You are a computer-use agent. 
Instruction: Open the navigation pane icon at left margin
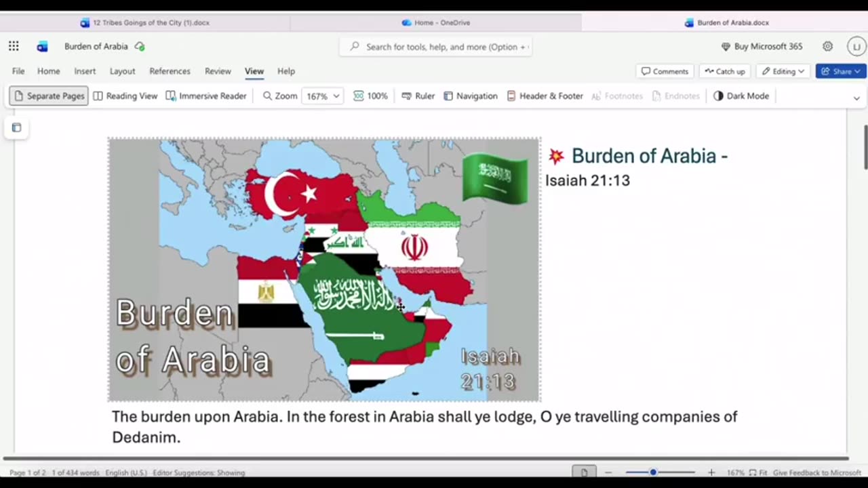pyautogui.click(x=16, y=127)
